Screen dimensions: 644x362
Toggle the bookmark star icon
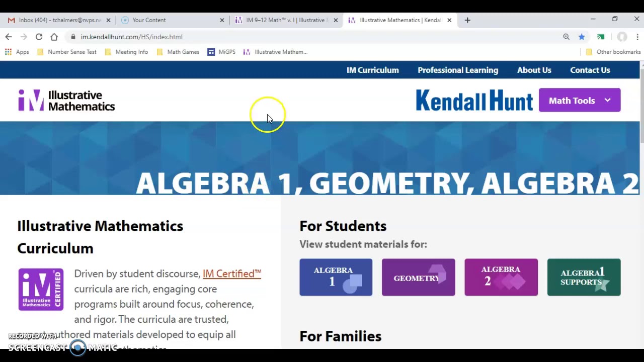click(582, 37)
